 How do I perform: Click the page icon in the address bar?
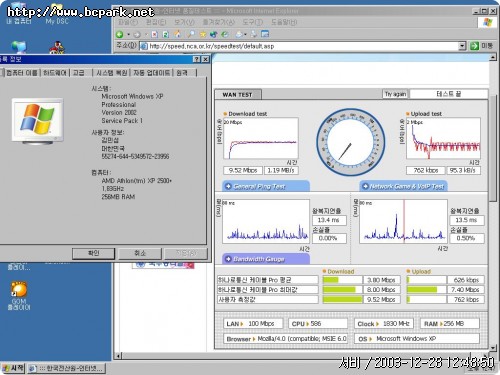click(144, 46)
